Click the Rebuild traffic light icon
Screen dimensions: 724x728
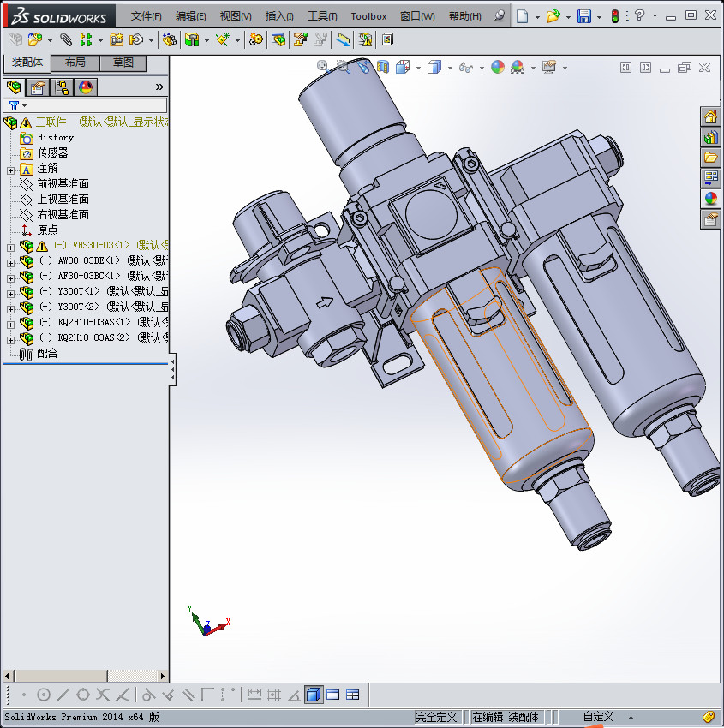(613, 16)
